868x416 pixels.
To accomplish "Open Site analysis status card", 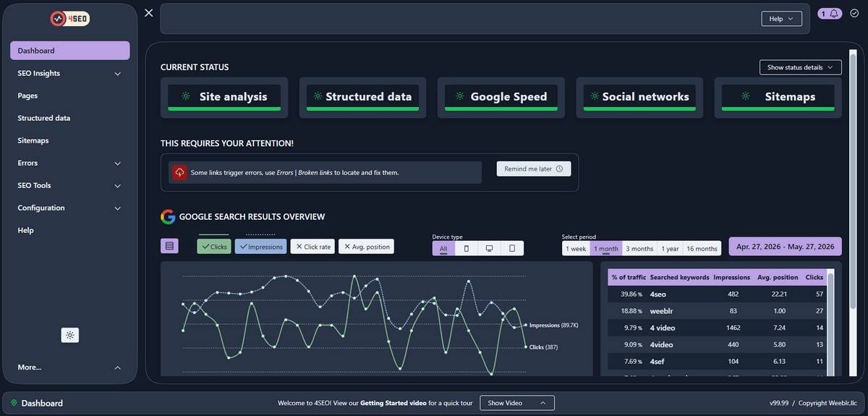I will [224, 98].
